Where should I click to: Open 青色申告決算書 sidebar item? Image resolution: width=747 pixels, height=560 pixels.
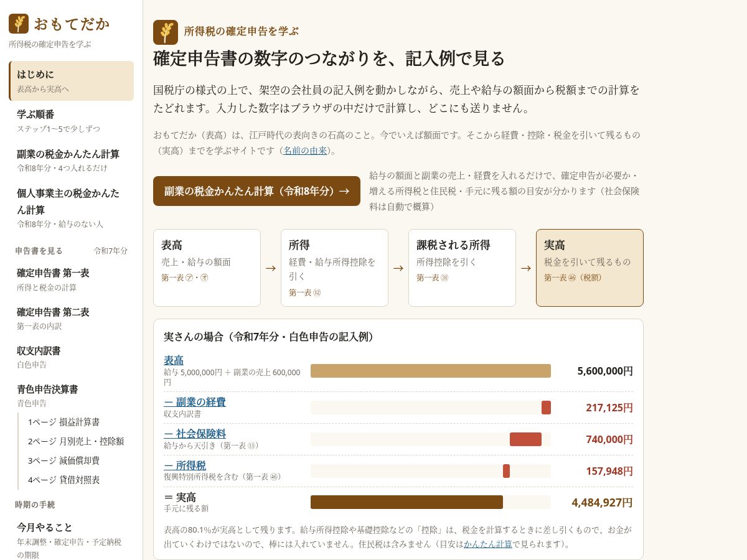[71, 395]
